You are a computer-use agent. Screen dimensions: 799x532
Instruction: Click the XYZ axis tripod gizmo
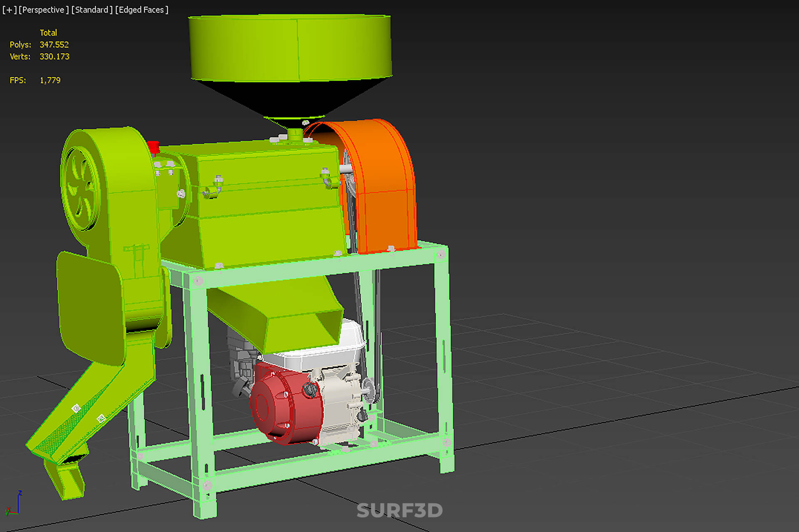point(13,504)
